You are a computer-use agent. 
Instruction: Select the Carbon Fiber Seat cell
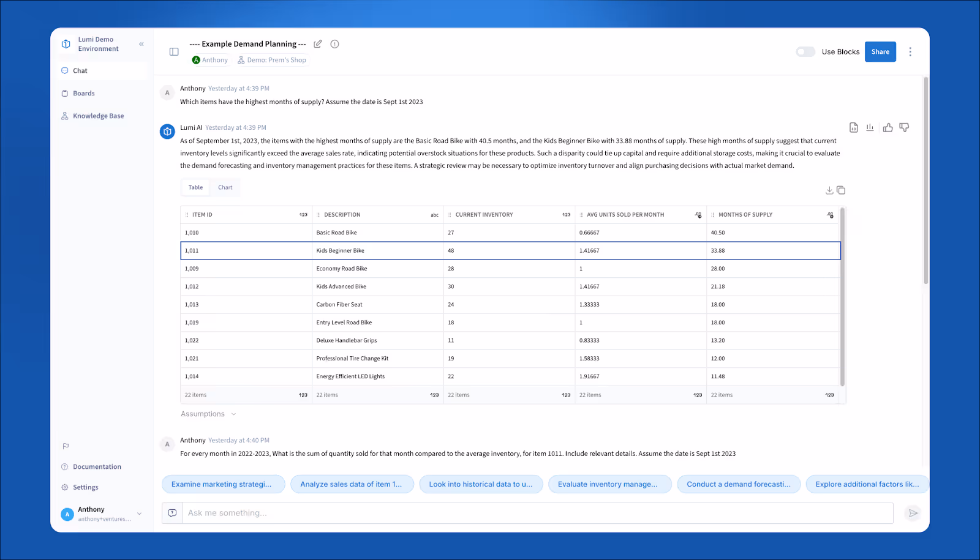pos(377,305)
